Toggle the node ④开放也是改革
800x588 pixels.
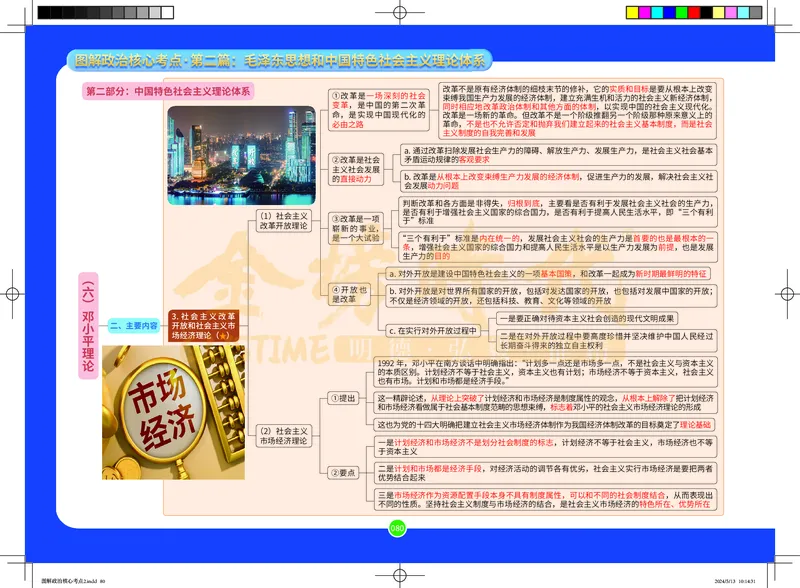coord(348,293)
